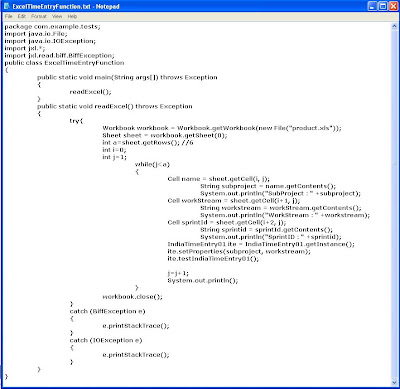400x389 pixels.
Task: Close the Notepad window
Action: 394,6
